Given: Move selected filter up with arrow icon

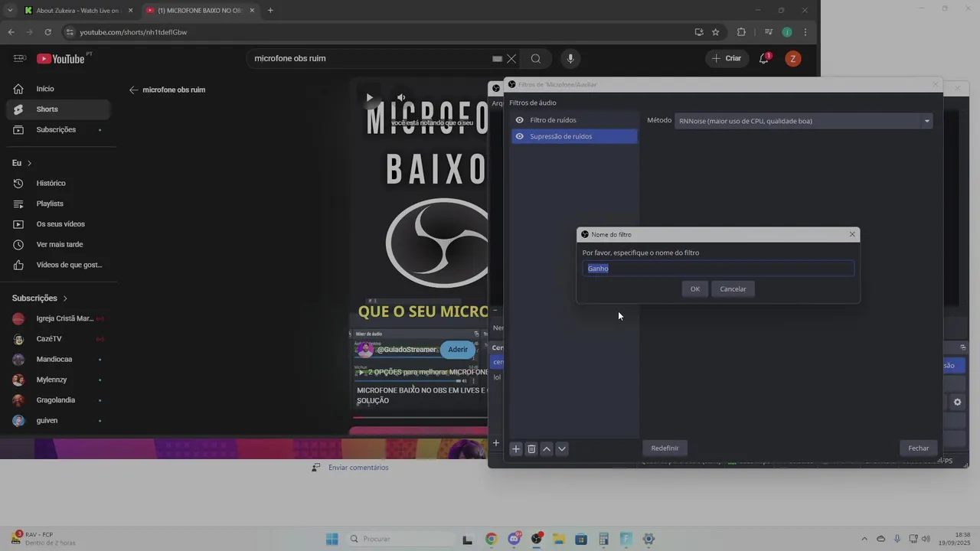Looking at the screenshot, I should [x=547, y=449].
